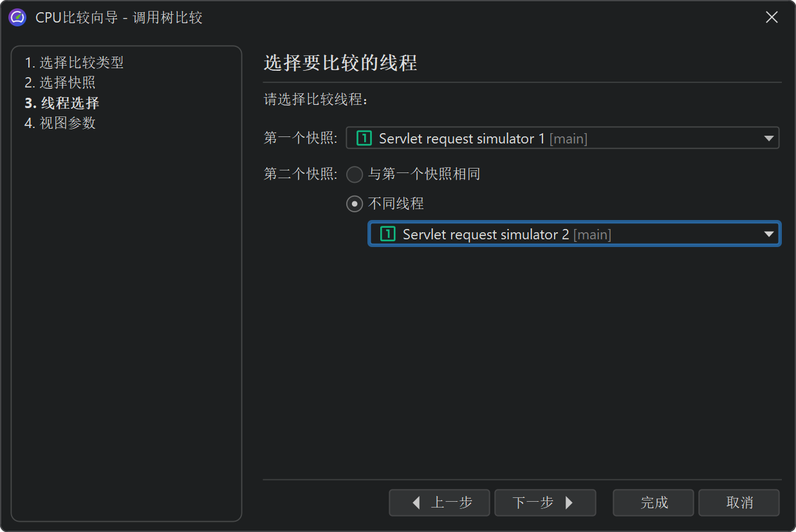Image resolution: width=796 pixels, height=532 pixels.
Task: Jump to step 4. 视图参数
Action: [x=60, y=123]
